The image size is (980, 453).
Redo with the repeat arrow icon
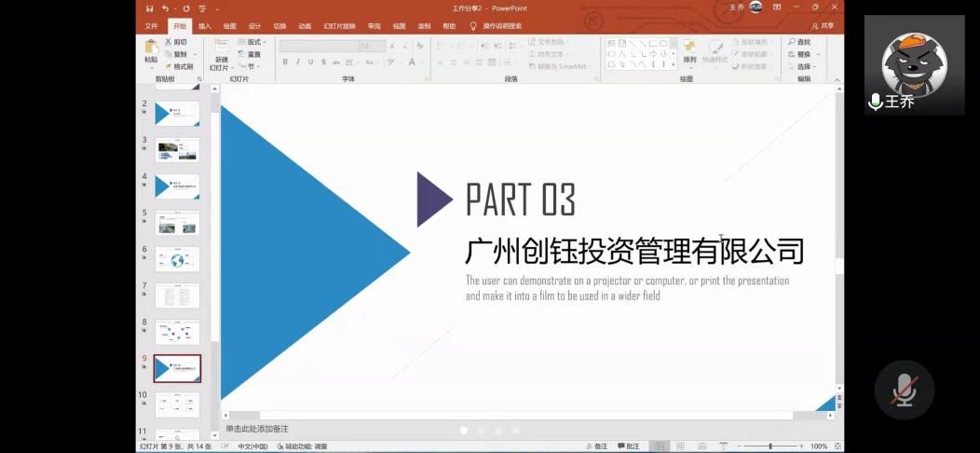click(186, 8)
